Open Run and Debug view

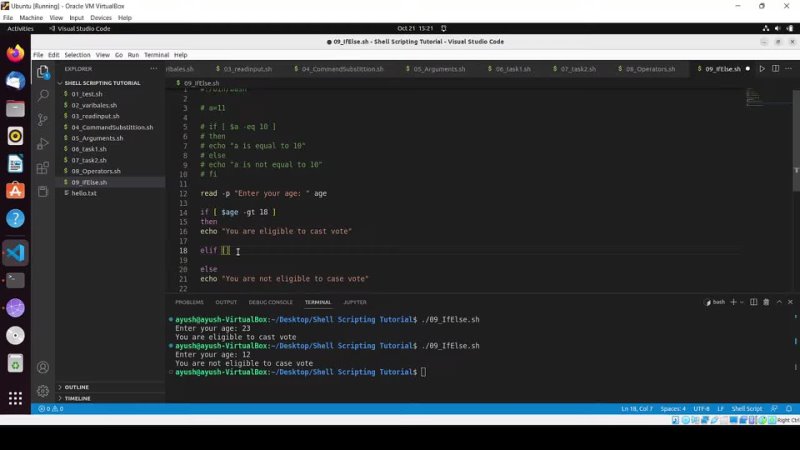click(43, 143)
